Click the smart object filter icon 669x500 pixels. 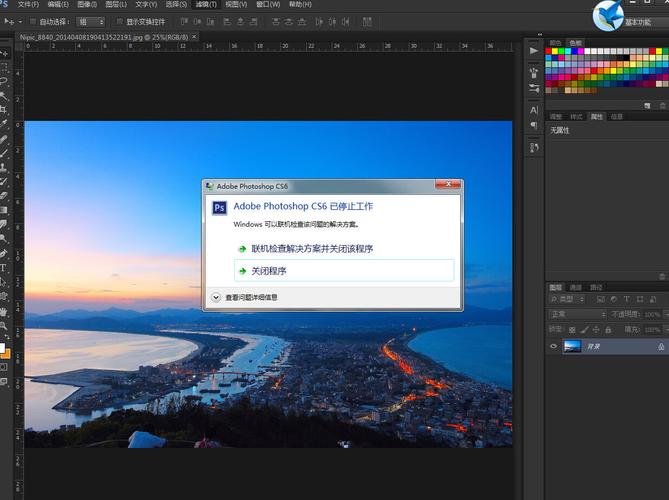(653, 299)
